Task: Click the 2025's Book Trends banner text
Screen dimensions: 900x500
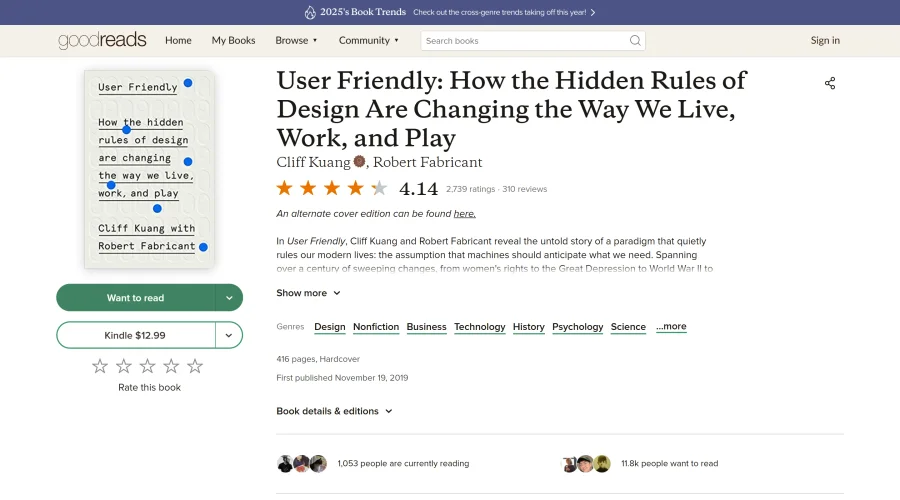Action: pos(363,12)
